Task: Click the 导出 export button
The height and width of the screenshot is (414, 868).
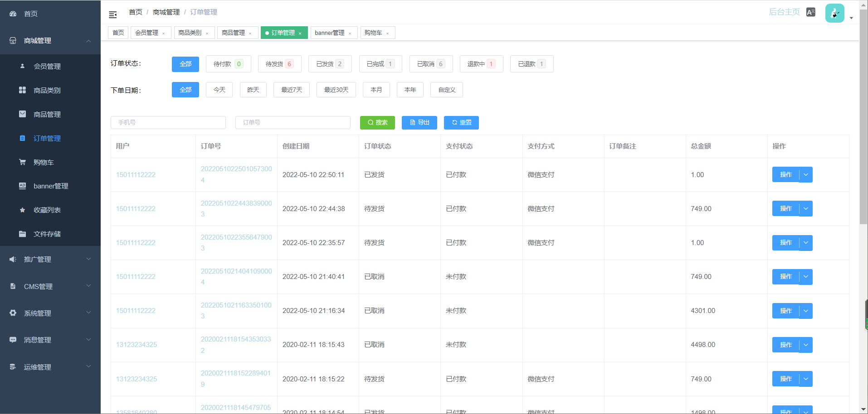Action: pyautogui.click(x=419, y=122)
